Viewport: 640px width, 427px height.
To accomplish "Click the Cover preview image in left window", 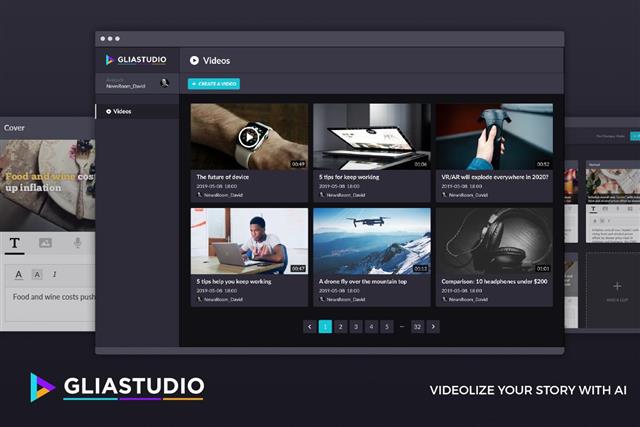I will 47,185.
